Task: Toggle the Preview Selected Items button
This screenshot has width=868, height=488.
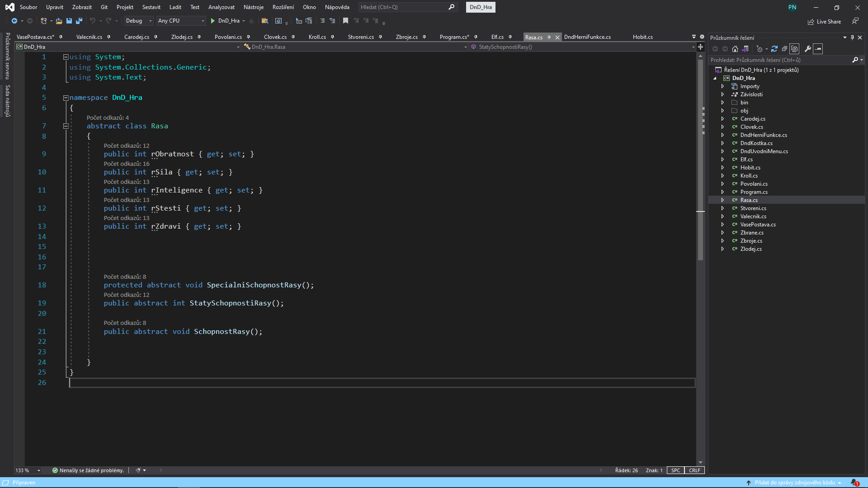Action: pyautogui.click(x=818, y=49)
